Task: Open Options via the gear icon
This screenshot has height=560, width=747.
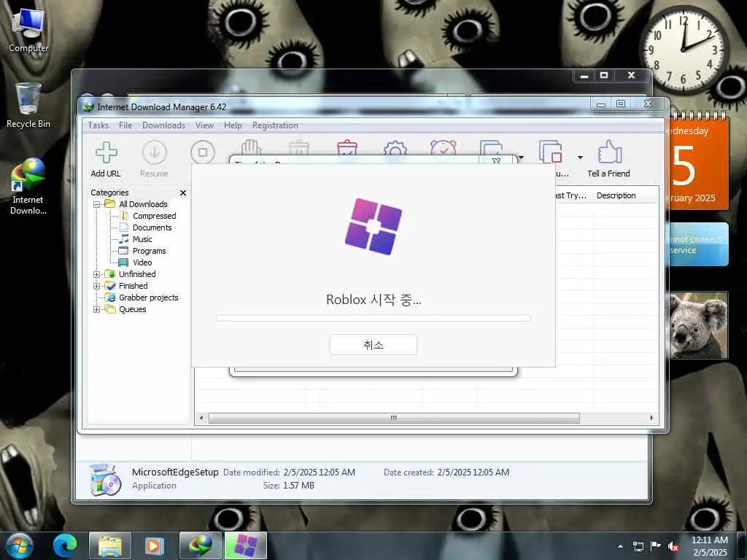Action: 395,147
